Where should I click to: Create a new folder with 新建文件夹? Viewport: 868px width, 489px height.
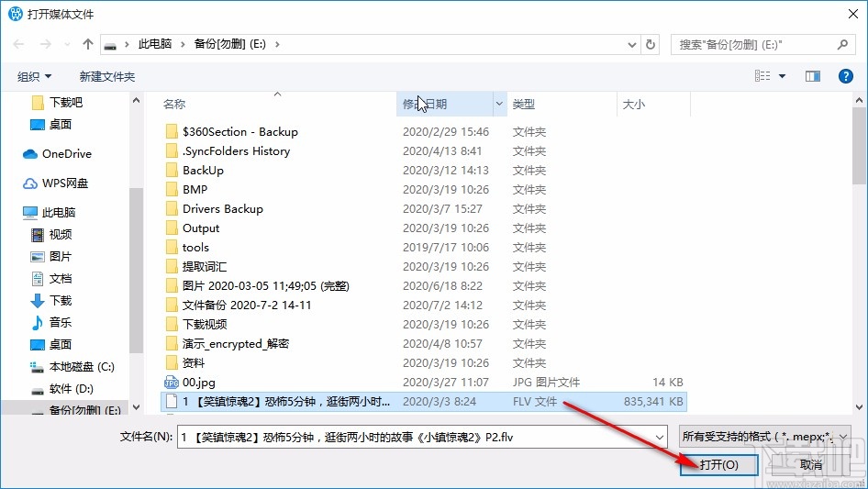pos(106,76)
